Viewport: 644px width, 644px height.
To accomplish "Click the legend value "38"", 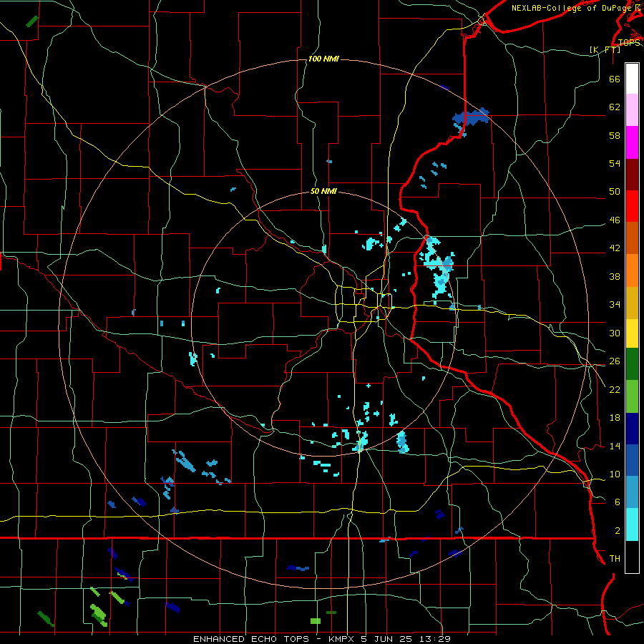I will [x=615, y=277].
